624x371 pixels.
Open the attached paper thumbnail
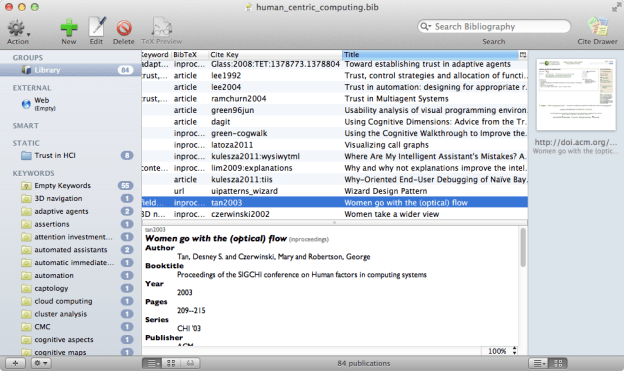click(576, 94)
